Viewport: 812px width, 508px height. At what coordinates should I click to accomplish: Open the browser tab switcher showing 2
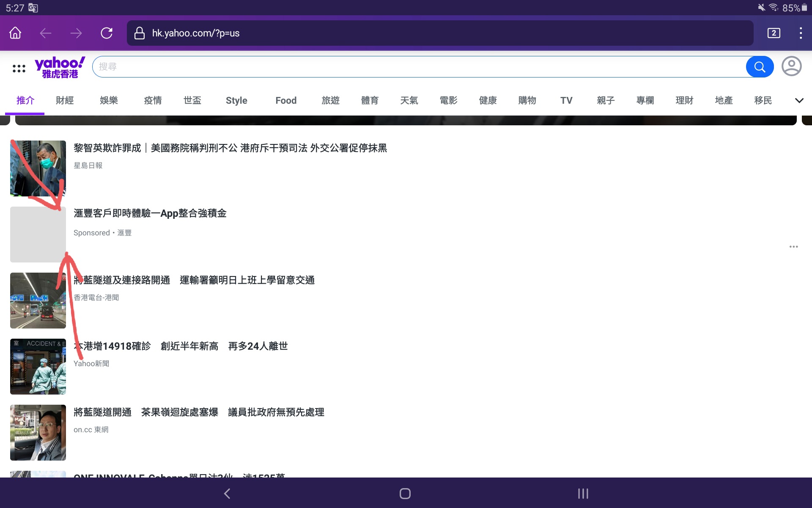tap(774, 33)
